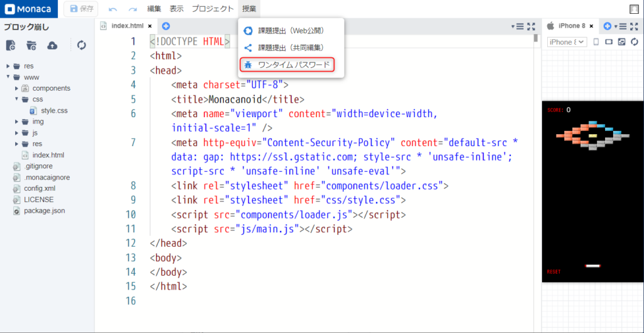Image resolution: width=644 pixels, height=333 pixels.
Task: Click the new file icon in project panel
Action: [11, 45]
